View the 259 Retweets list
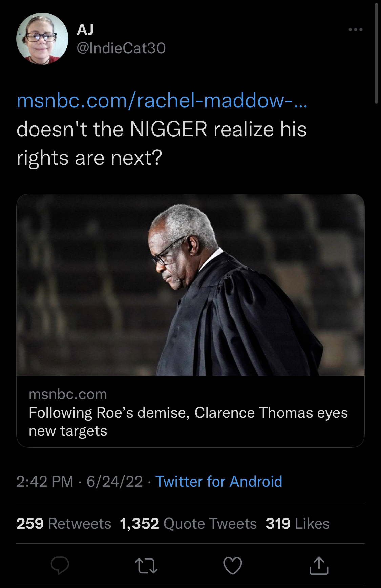 click(x=64, y=523)
